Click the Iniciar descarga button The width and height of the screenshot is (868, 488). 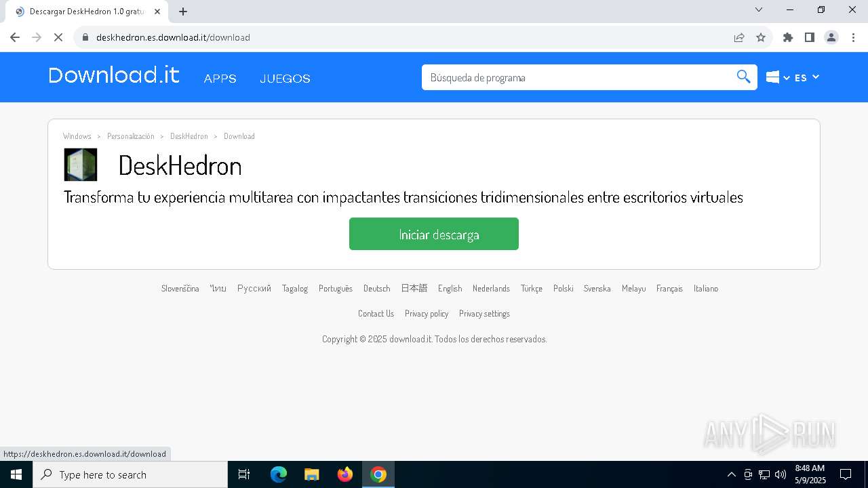coord(434,234)
